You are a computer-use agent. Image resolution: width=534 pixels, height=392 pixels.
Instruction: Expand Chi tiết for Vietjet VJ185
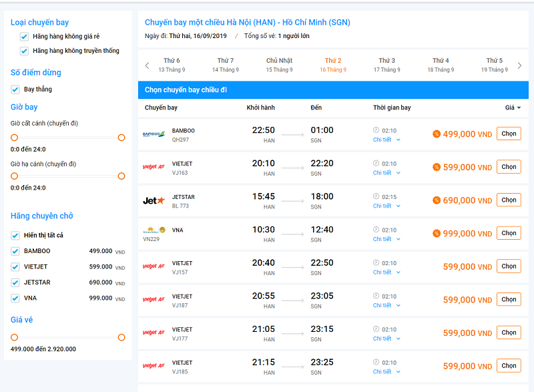pyautogui.click(x=386, y=371)
